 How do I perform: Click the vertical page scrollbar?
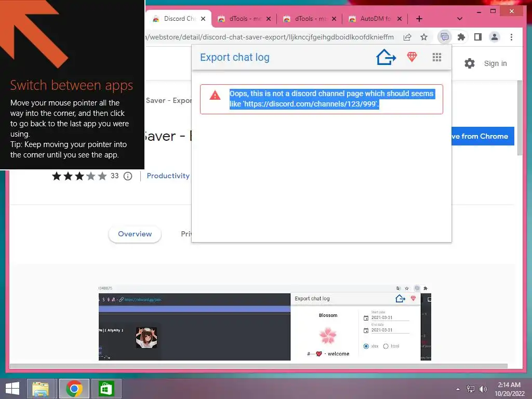520,118
